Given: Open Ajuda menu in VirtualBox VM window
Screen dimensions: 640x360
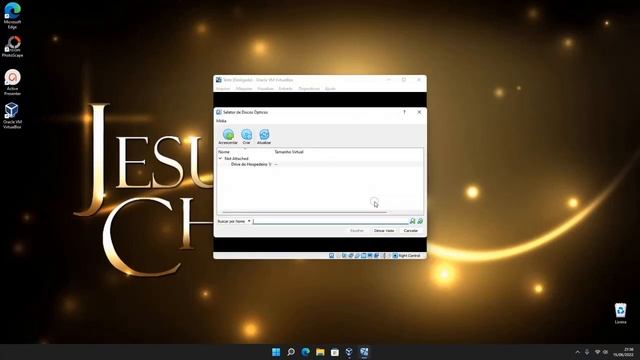Looking at the screenshot, I should point(330,89).
